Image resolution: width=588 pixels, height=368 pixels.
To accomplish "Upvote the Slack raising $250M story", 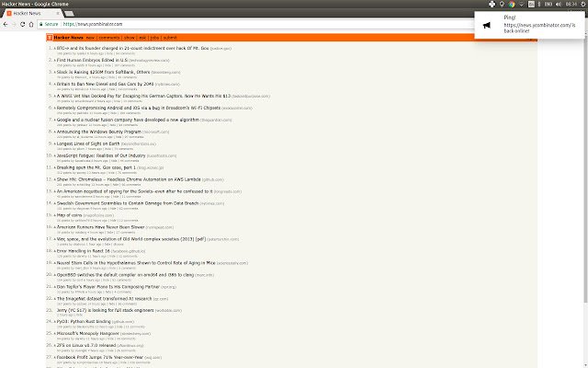I will pyautogui.click(x=55, y=73).
